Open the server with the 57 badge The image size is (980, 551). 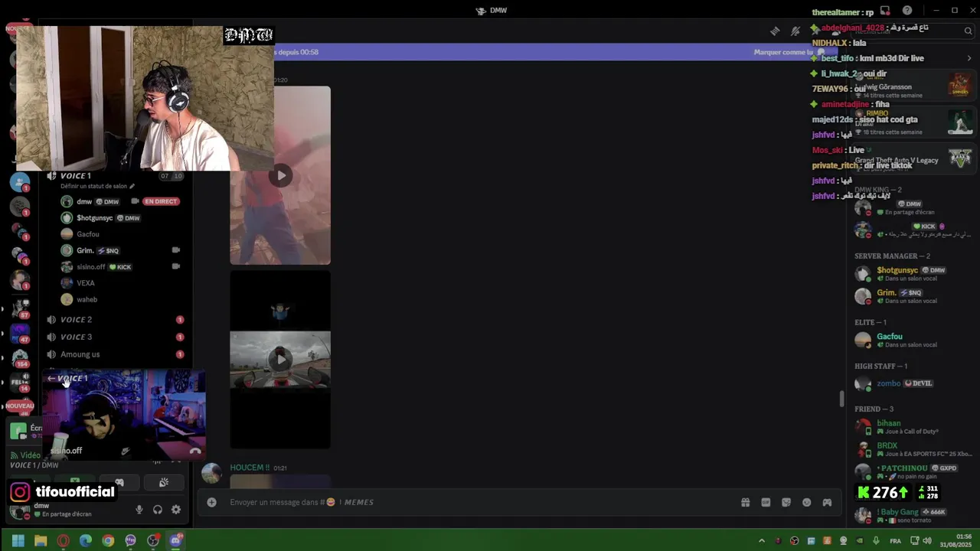(20, 308)
